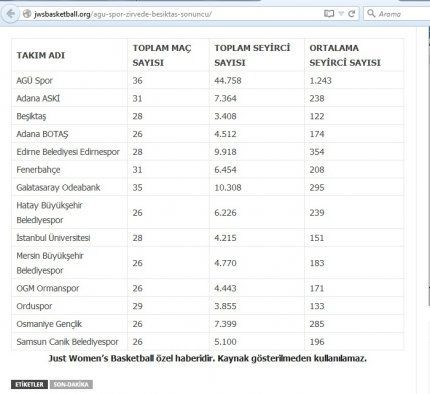Open the SON-DAKİKA tag link
This screenshot has width=430, height=394.
click(x=71, y=385)
